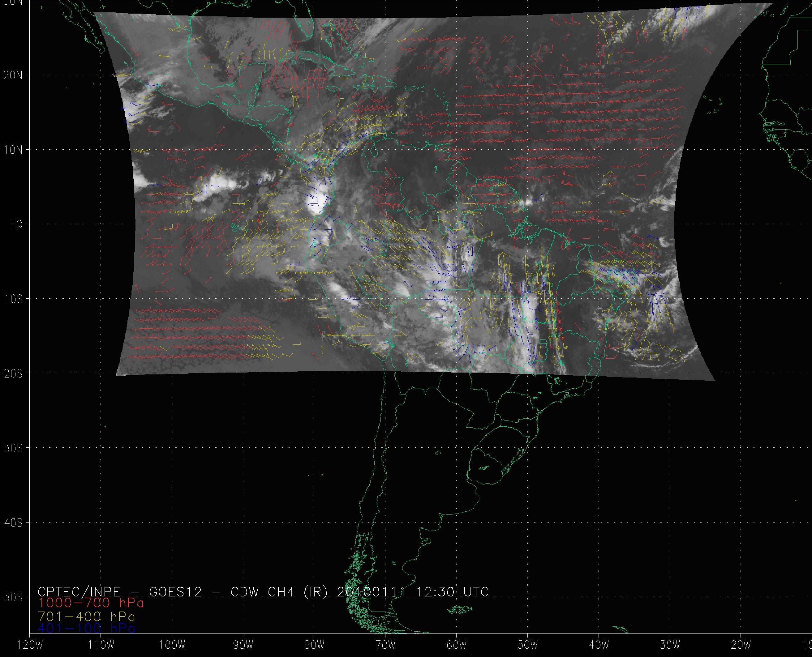
Task: Click the 10N latitude axis label
Action: click(13, 150)
